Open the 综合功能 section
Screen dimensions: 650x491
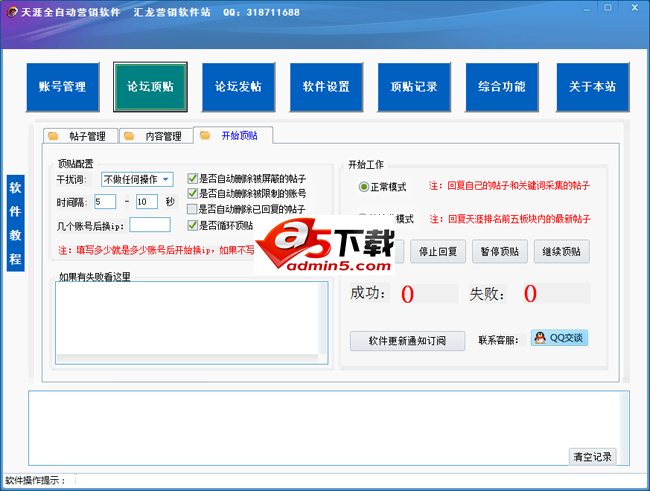pyautogui.click(x=502, y=87)
